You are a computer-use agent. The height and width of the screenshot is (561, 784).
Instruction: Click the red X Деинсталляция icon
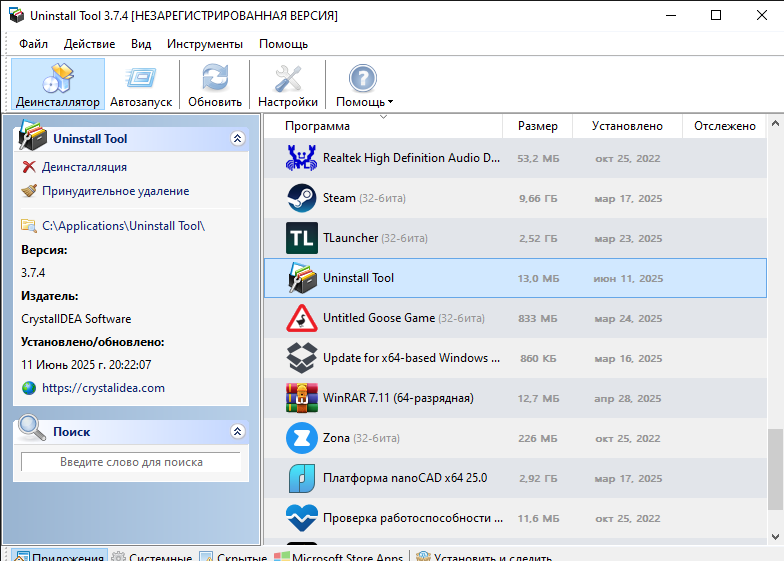pyautogui.click(x=29, y=167)
